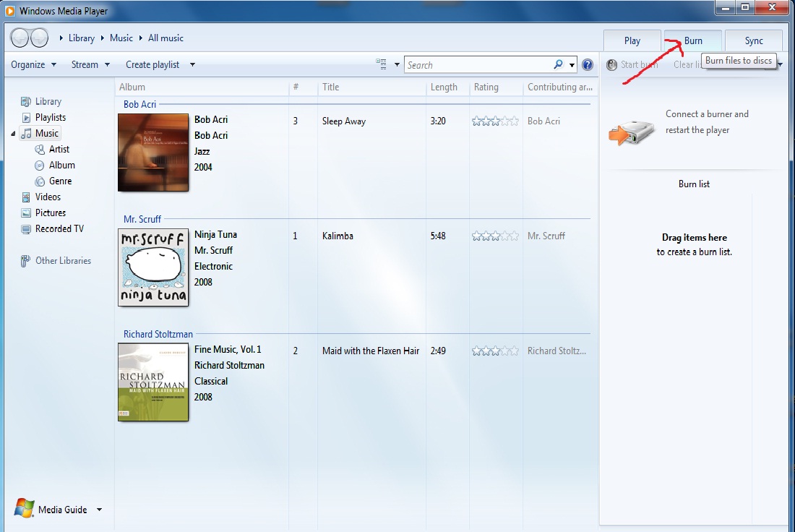Open the blue Help question mark icon
795x532 pixels.
point(588,64)
